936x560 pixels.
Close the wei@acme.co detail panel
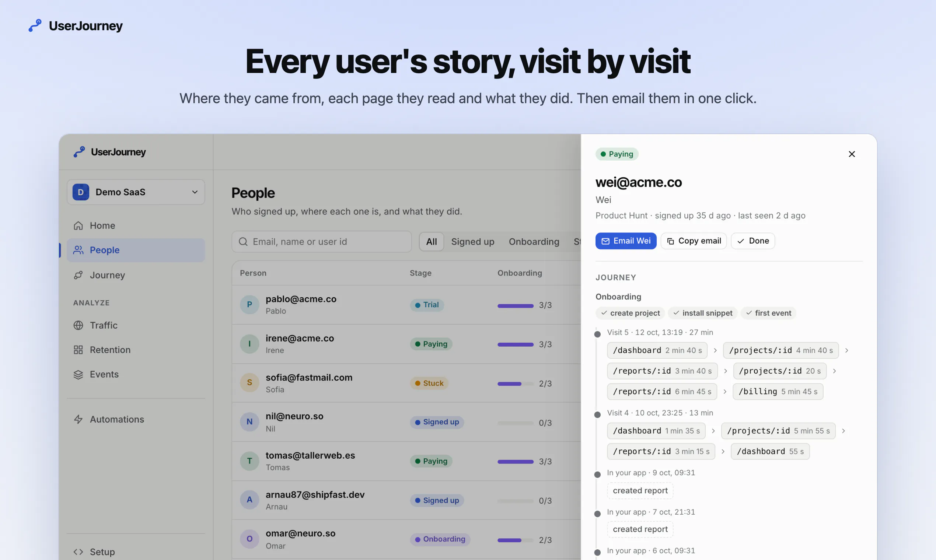[x=852, y=154]
